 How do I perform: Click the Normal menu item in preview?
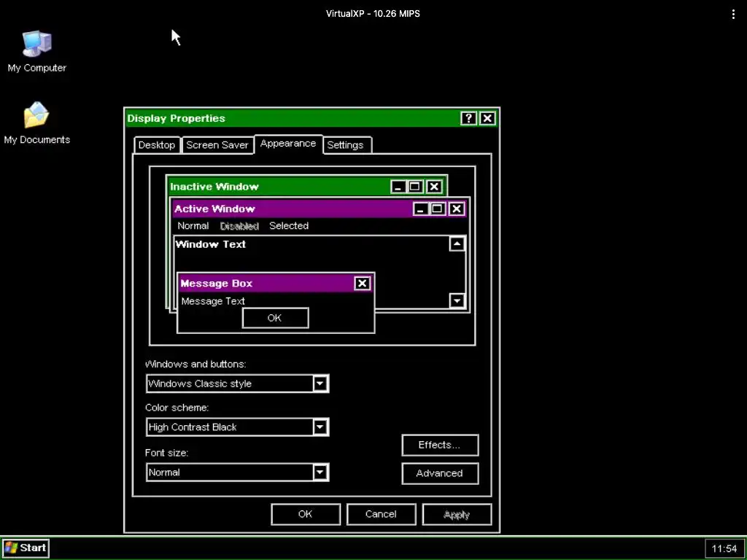pos(193,226)
